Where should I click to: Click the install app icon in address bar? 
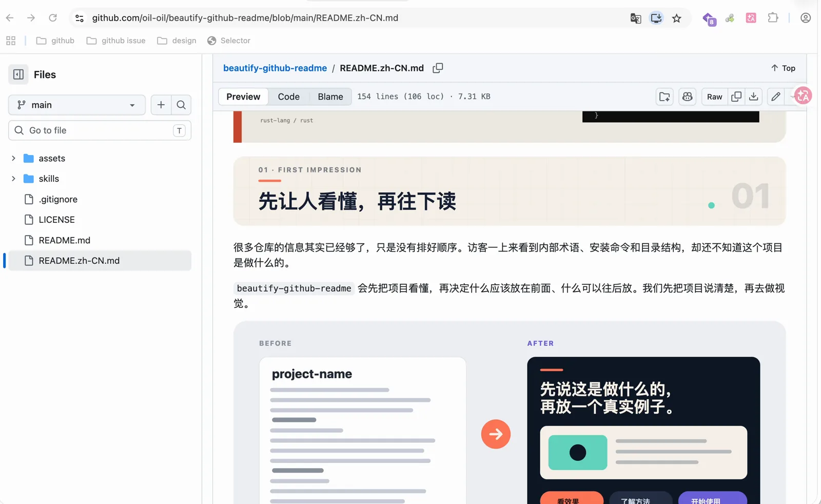click(656, 18)
